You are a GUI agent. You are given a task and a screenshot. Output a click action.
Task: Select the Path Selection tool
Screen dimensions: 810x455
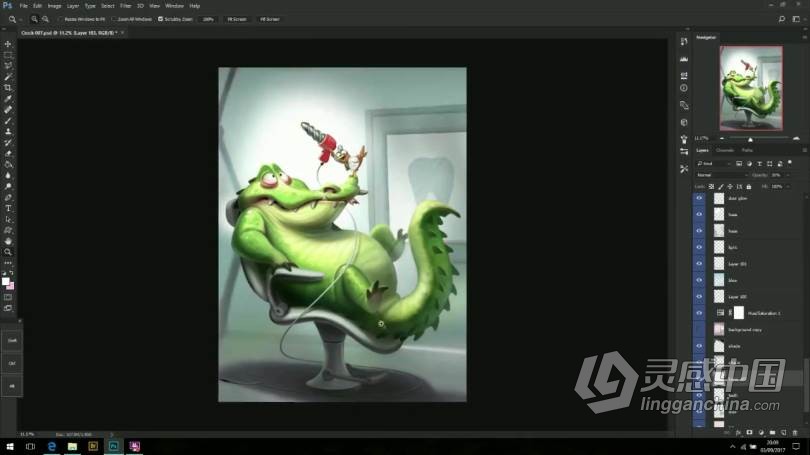pos(8,219)
